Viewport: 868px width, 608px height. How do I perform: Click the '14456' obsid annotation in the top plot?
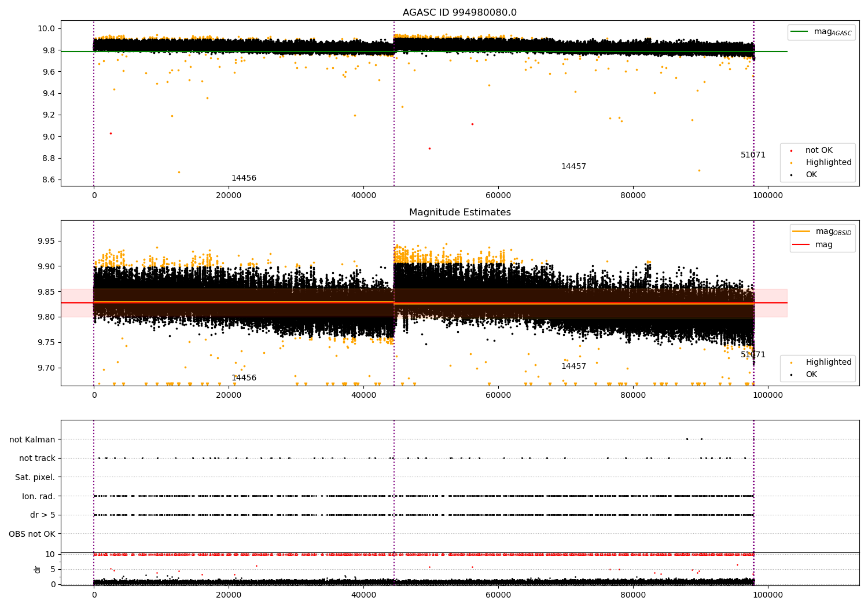(244, 178)
